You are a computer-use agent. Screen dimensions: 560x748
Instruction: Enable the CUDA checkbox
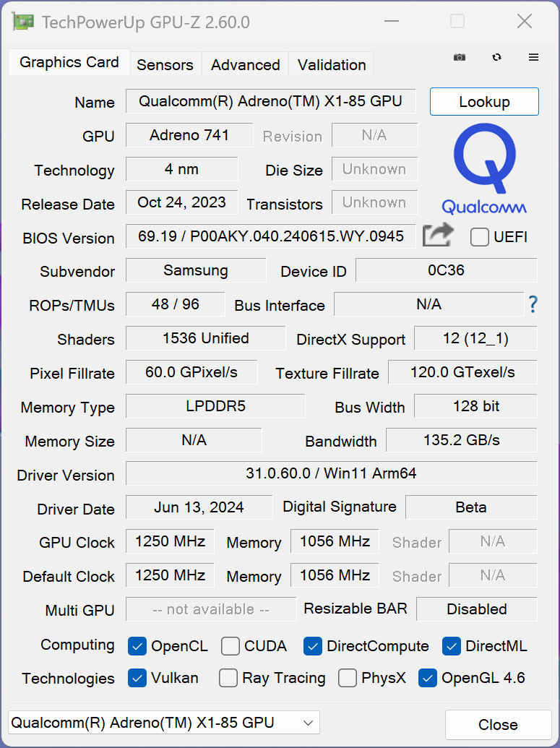[230, 646]
